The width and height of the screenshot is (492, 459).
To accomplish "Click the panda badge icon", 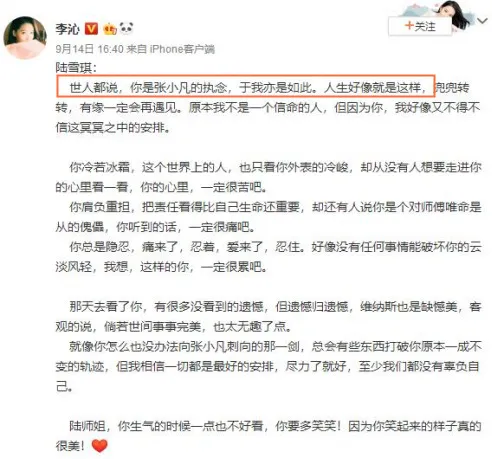I will 126,28.
